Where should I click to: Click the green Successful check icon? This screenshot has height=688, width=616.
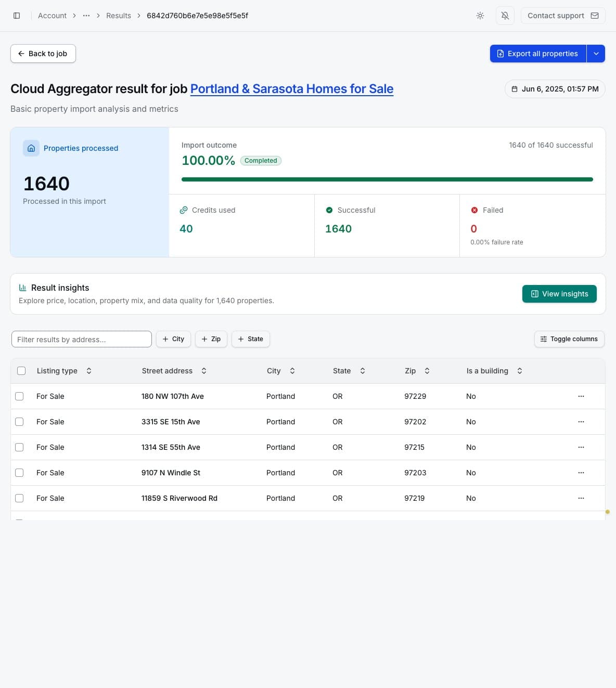pyautogui.click(x=329, y=210)
